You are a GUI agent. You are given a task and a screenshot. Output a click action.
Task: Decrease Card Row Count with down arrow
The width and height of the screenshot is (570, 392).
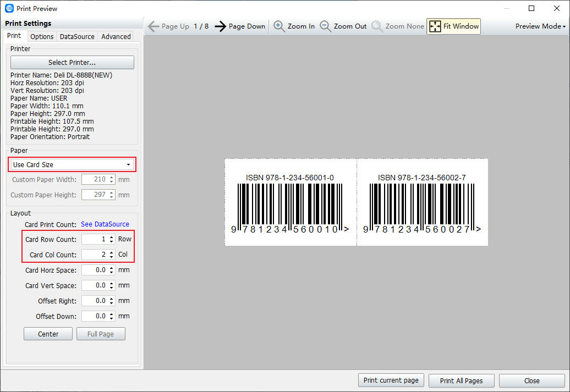point(111,241)
